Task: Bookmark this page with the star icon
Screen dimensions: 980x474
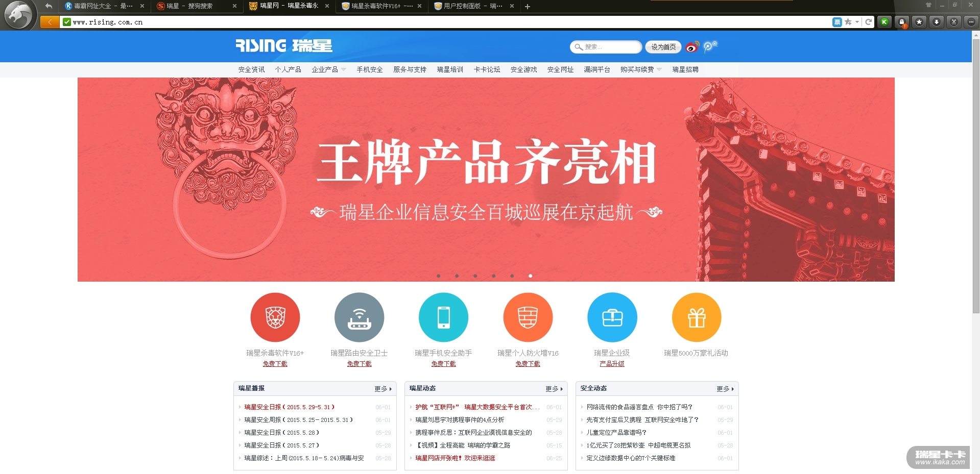Action: point(848,22)
